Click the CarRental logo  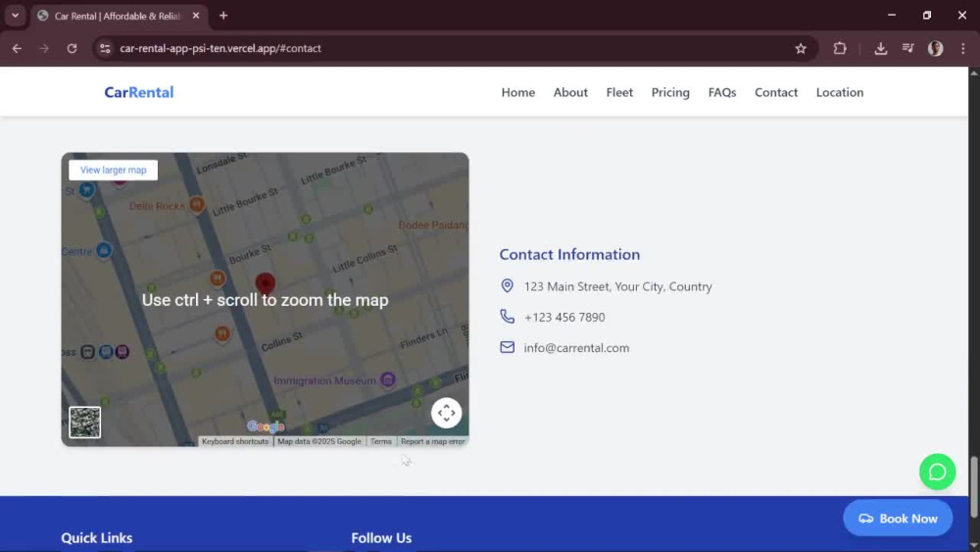coord(139,92)
